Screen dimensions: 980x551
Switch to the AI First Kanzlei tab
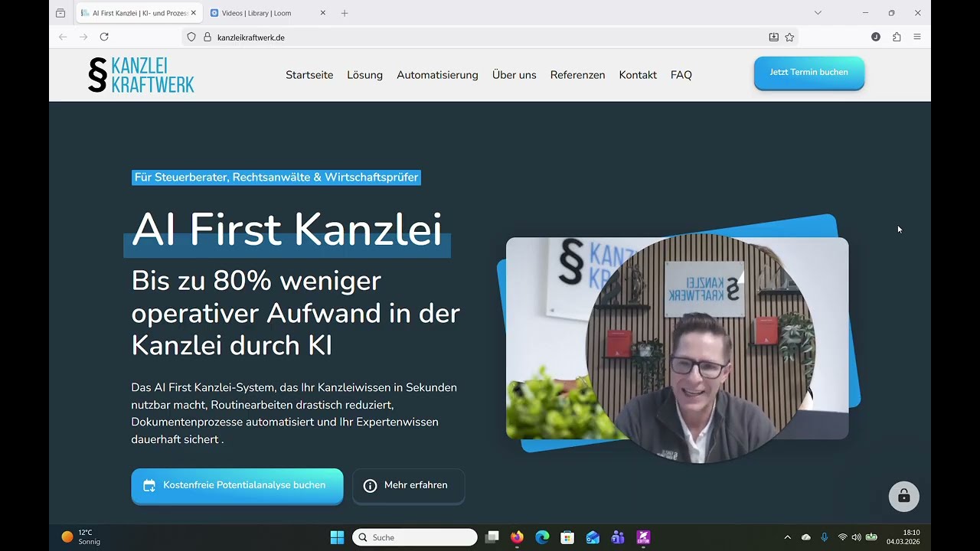139,13
